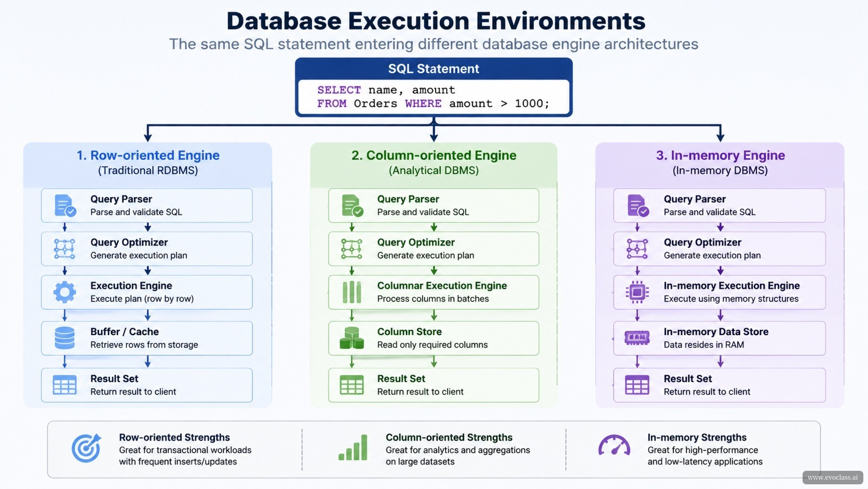This screenshot has width=868, height=489.
Task: Click the purple Query Optimizer node-graph icon
Action: coord(637,249)
